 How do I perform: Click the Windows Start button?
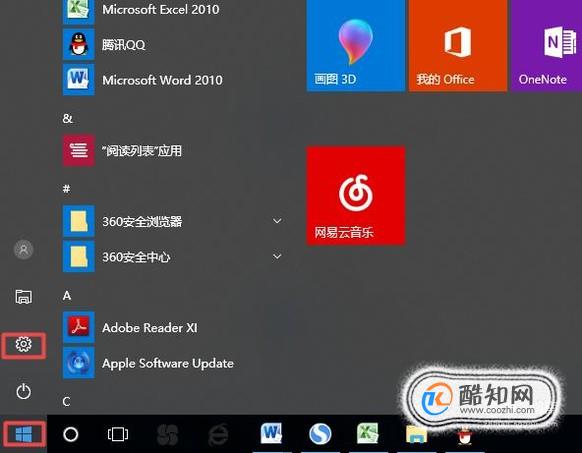(x=24, y=434)
